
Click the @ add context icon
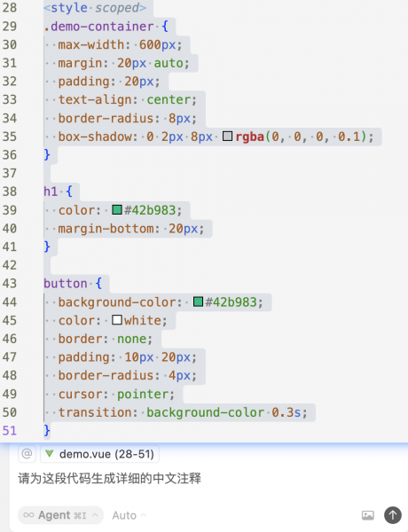tap(27, 454)
